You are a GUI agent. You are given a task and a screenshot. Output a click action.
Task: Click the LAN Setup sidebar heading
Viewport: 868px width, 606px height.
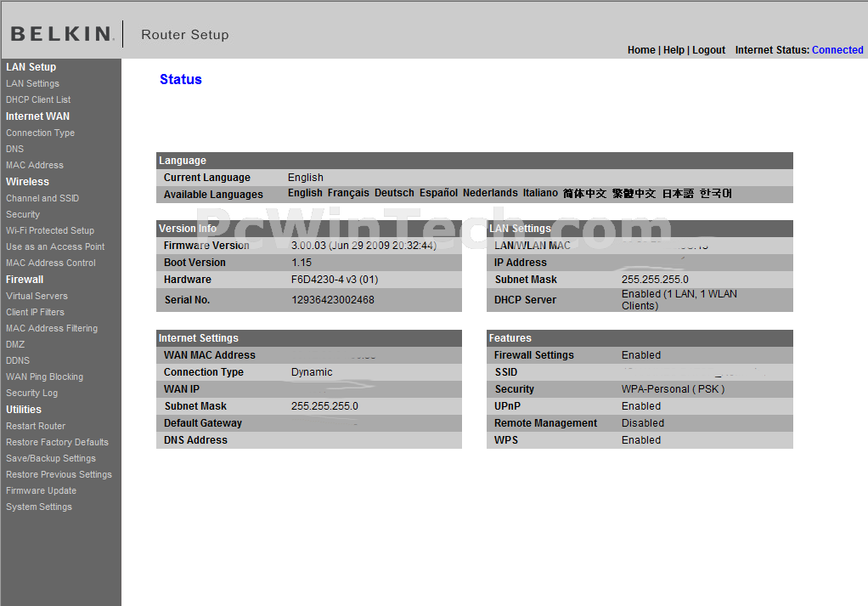coord(31,67)
